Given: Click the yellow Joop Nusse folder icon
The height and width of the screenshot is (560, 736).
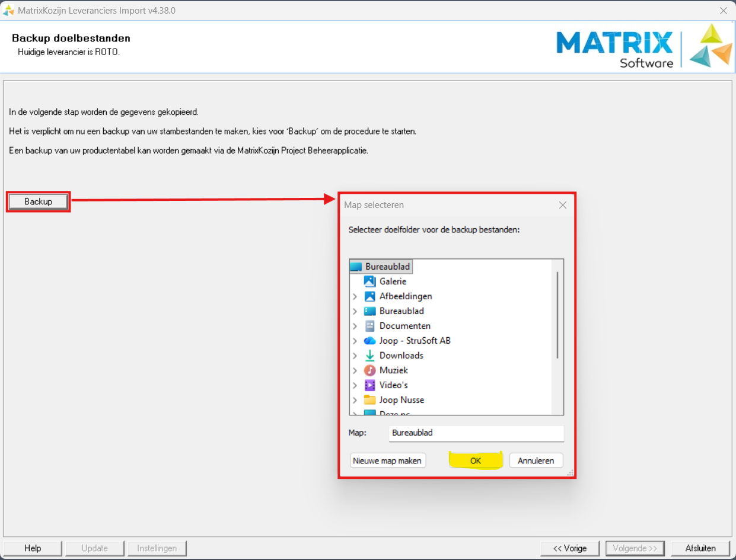Looking at the screenshot, I should point(370,400).
